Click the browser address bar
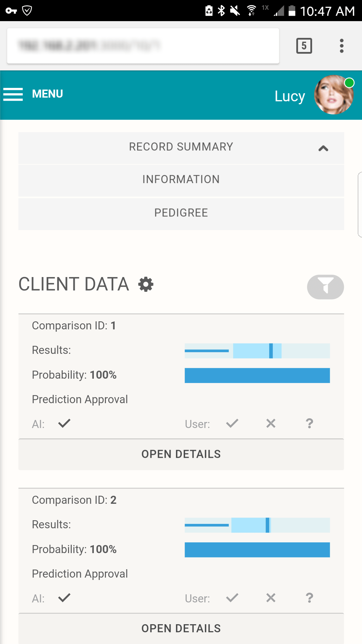The image size is (362, 644). click(143, 46)
